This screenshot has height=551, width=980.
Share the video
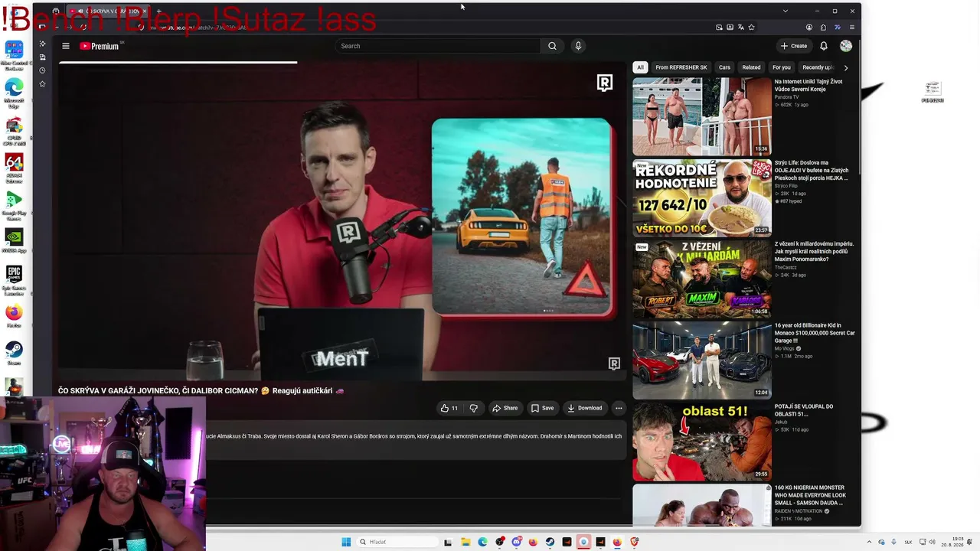(505, 408)
